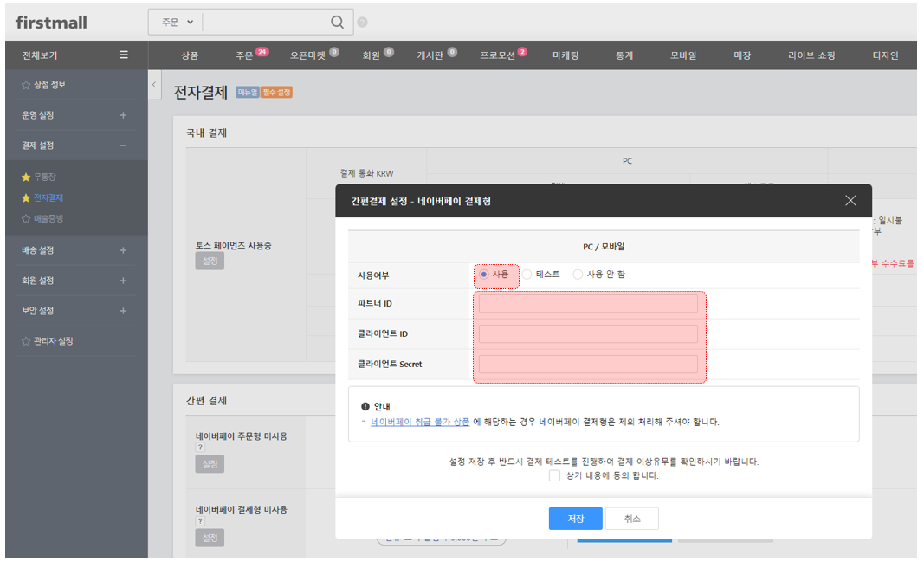Open 상점 정보 in the sidebar
This screenshot has width=924, height=562.
(x=49, y=85)
